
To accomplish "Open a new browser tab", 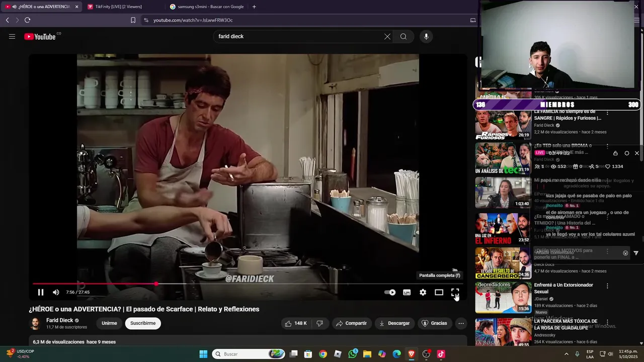I will point(254,7).
